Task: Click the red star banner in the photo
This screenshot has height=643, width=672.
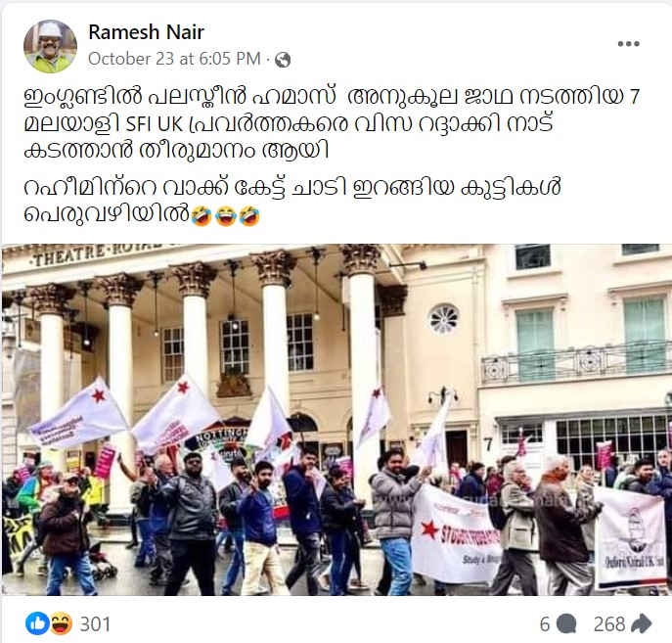Action: click(x=457, y=533)
